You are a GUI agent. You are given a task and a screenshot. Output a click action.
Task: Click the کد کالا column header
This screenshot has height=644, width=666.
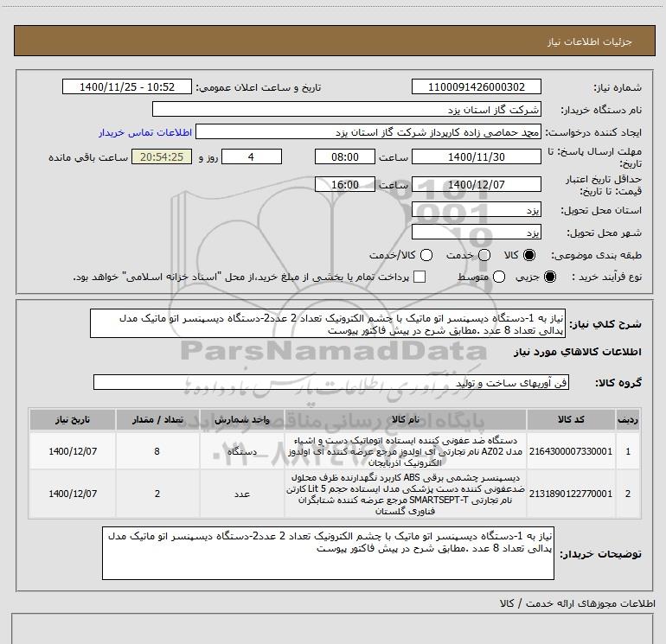pyautogui.click(x=571, y=419)
